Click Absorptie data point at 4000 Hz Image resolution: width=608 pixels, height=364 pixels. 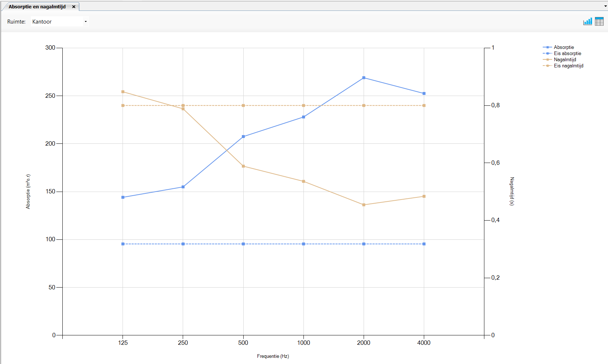pyautogui.click(x=424, y=93)
